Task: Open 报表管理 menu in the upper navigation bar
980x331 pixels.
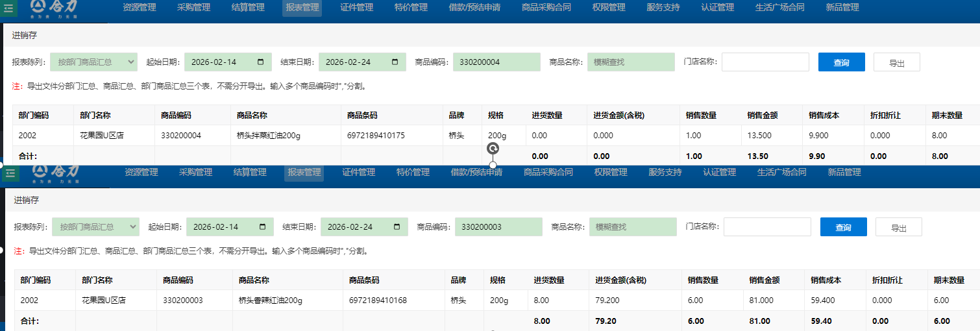Action: pos(302,8)
